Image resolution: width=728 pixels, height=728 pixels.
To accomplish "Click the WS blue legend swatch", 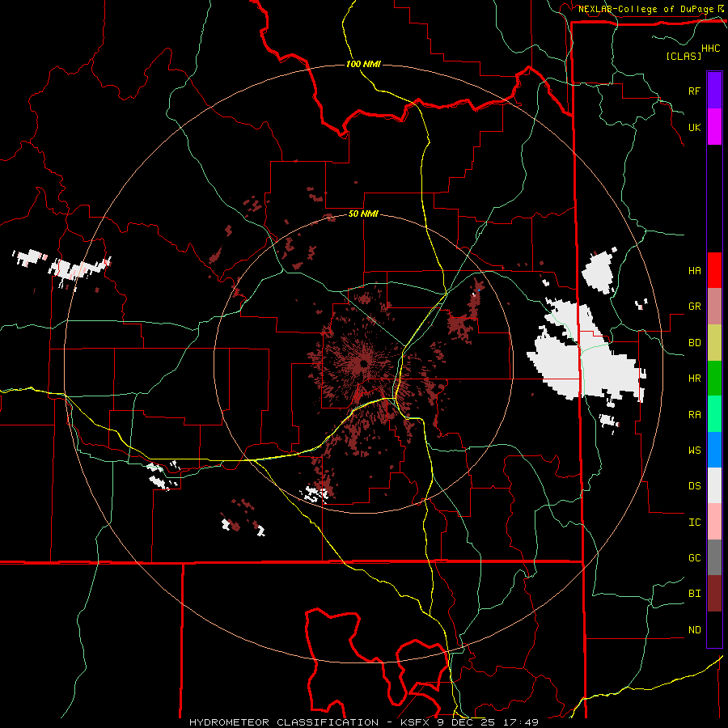I will click(x=714, y=450).
